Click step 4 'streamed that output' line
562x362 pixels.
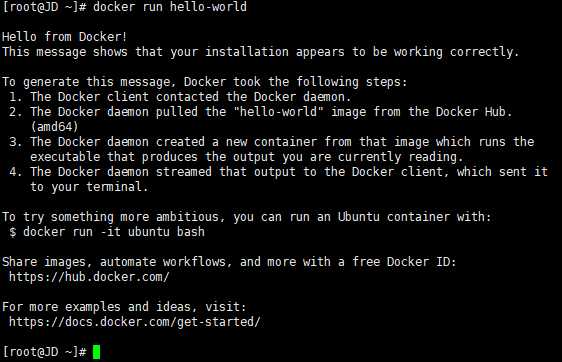coord(278,172)
